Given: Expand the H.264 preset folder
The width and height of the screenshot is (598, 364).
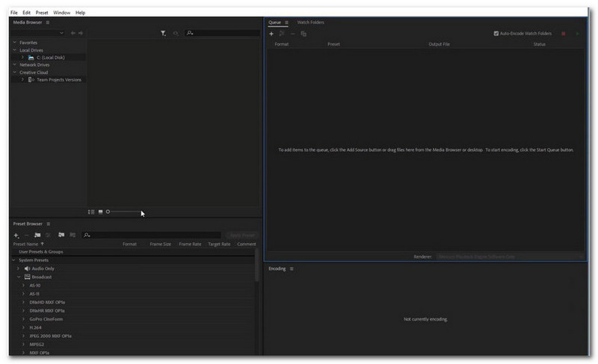Looking at the screenshot, I should click(23, 327).
